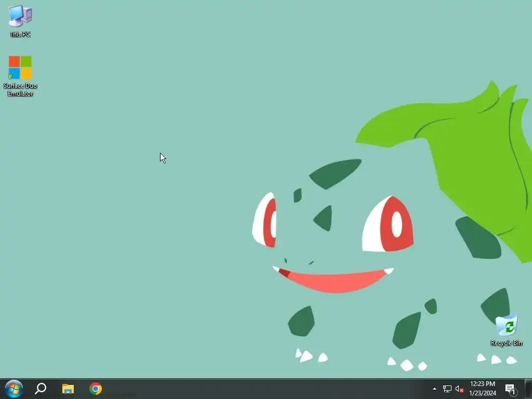The image size is (532, 399).
Task: Select the Recycle Bin desktop icon
Action: [x=506, y=330]
